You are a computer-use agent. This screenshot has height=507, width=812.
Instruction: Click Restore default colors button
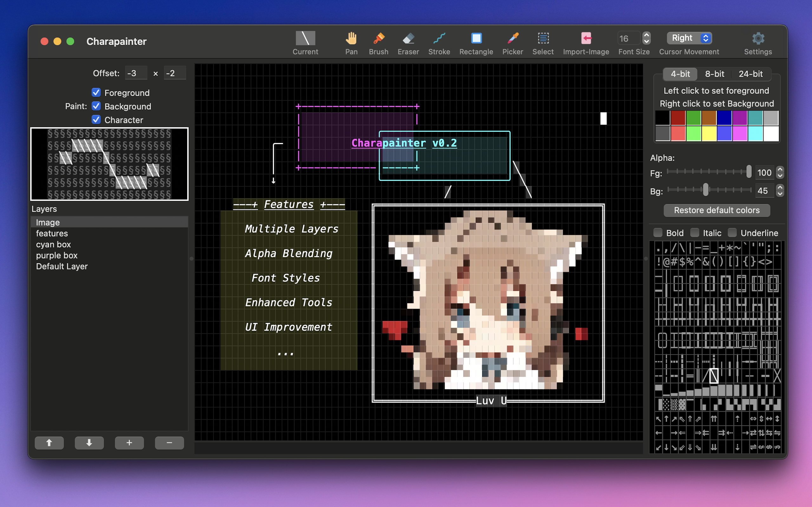[x=717, y=210]
